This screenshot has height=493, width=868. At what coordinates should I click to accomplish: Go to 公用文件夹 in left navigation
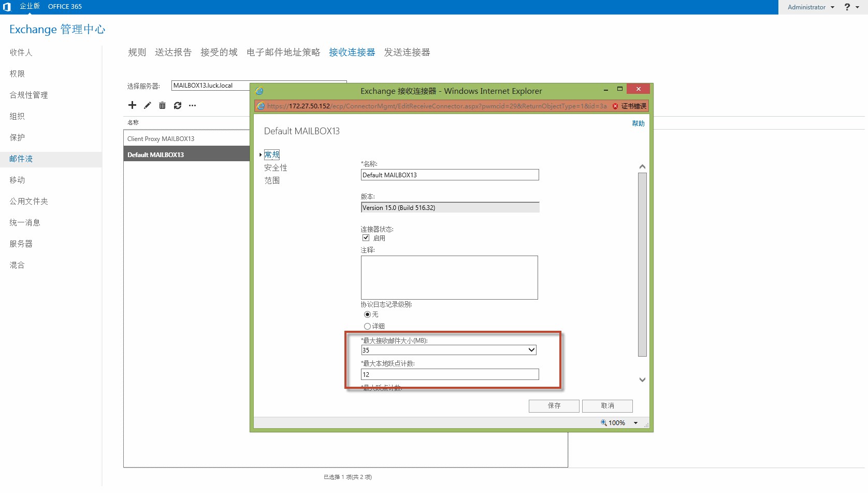coord(28,201)
